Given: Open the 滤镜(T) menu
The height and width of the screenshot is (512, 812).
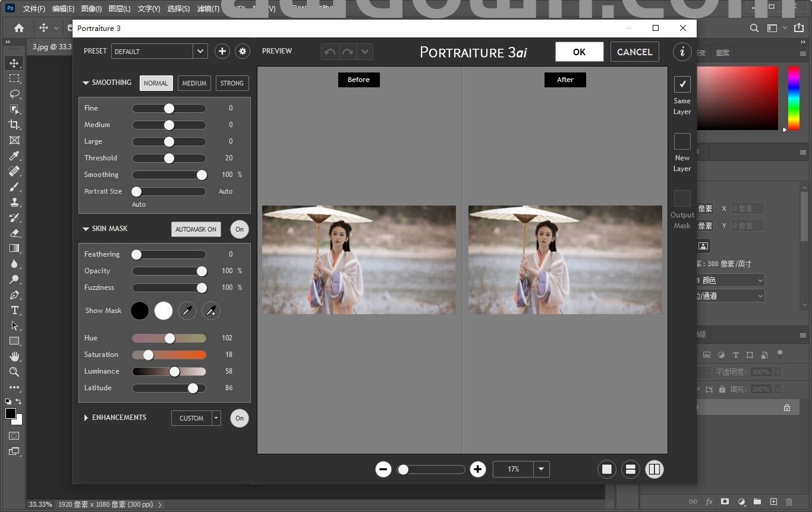Looking at the screenshot, I should pos(208,9).
